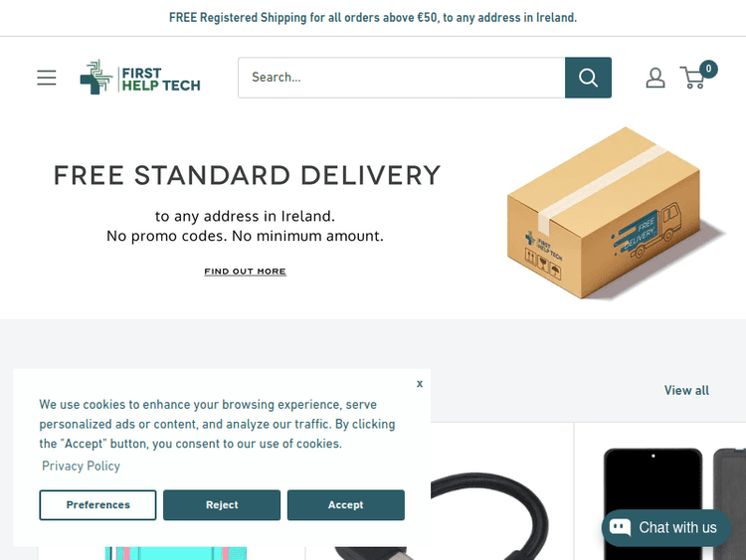Click the cart item count badge
Image resolution: width=746 pixels, height=560 pixels.
[x=708, y=69]
